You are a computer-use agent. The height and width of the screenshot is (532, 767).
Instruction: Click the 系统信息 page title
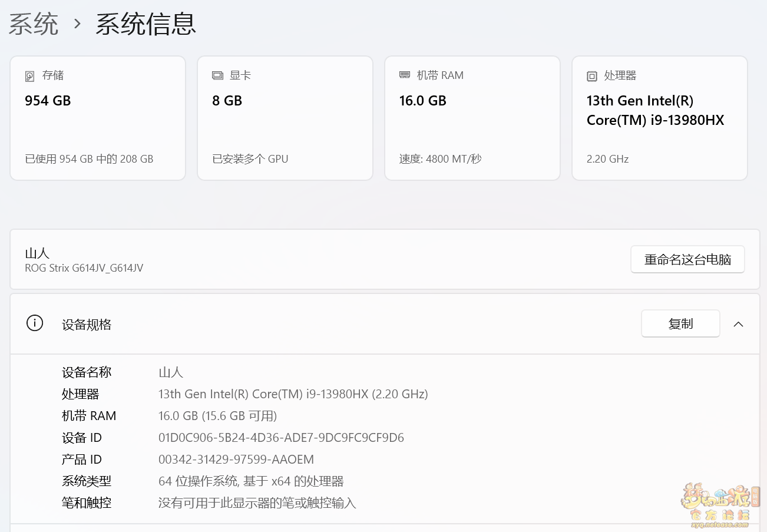coord(146,24)
